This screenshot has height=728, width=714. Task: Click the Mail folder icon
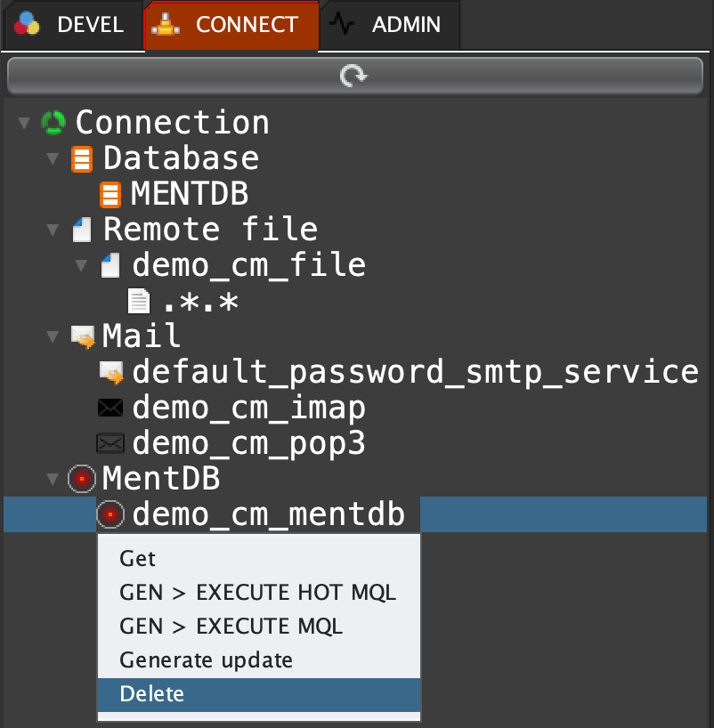(x=82, y=336)
